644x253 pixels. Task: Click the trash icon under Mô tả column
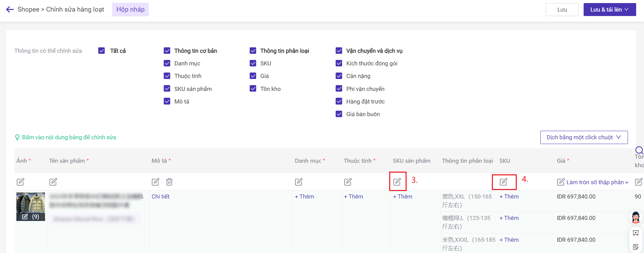click(169, 182)
